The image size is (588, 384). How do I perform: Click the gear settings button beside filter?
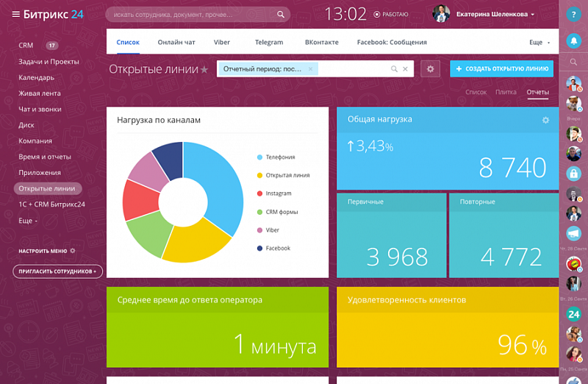click(431, 69)
